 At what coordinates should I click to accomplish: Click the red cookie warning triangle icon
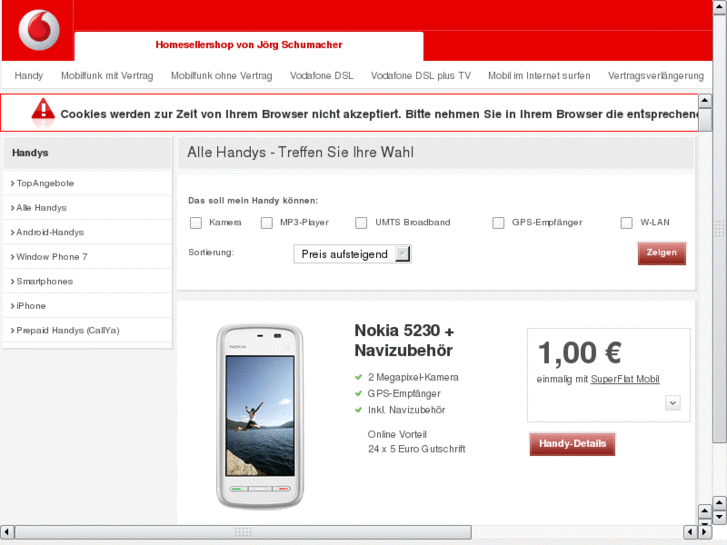pyautogui.click(x=43, y=109)
